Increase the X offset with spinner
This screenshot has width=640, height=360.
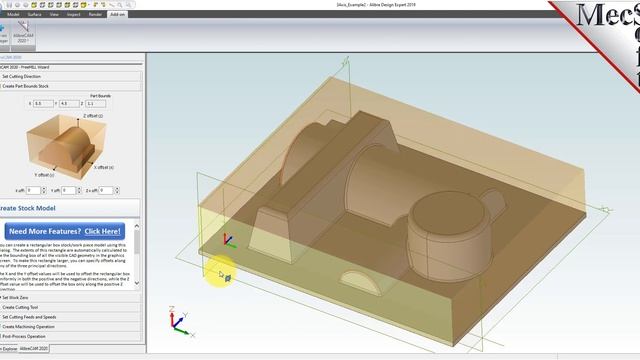[44, 189]
